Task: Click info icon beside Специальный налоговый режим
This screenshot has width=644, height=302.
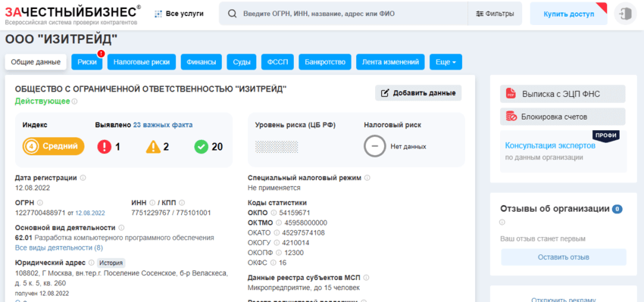Action: click(x=367, y=178)
